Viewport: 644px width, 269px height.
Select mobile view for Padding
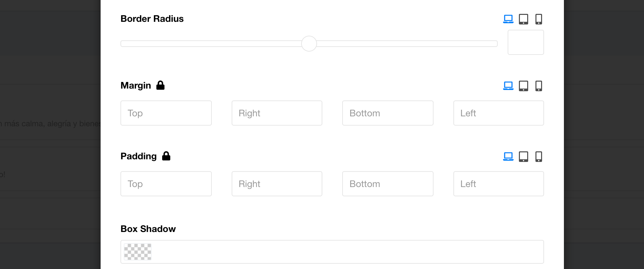click(x=538, y=156)
